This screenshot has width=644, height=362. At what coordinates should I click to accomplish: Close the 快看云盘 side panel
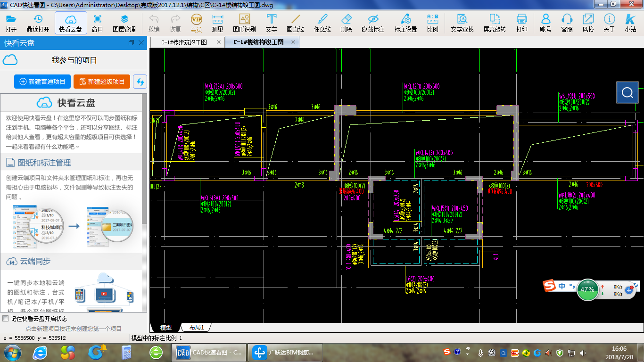point(141,43)
